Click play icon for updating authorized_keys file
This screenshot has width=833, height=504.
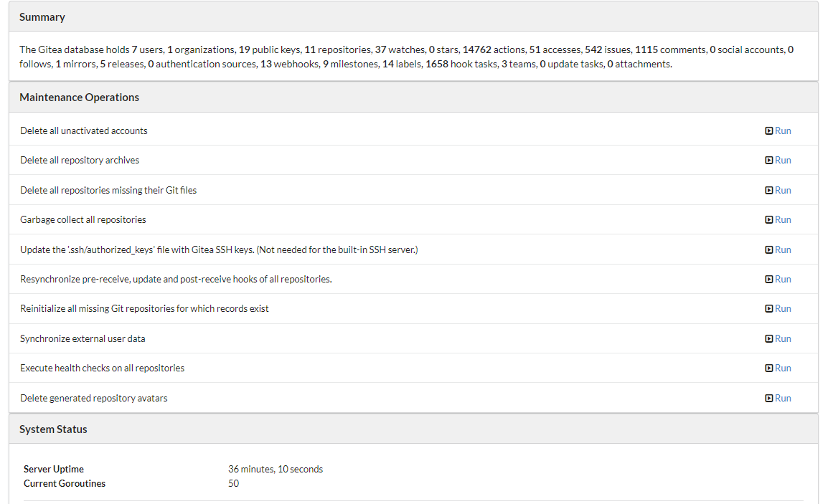coord(768,249)
